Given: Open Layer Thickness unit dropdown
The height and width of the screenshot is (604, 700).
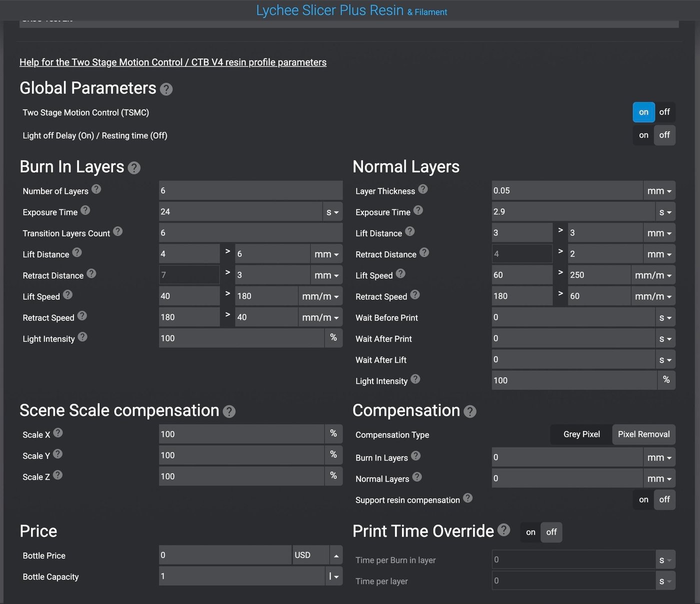Looking at the screenshot, I should click(659, 191).
